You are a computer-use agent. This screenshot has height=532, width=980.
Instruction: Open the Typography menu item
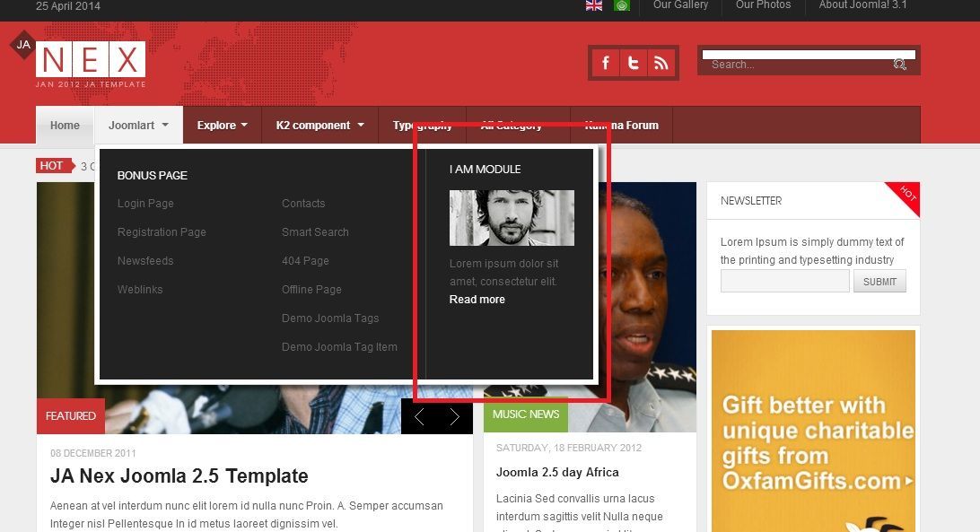(x=422, y=125)
